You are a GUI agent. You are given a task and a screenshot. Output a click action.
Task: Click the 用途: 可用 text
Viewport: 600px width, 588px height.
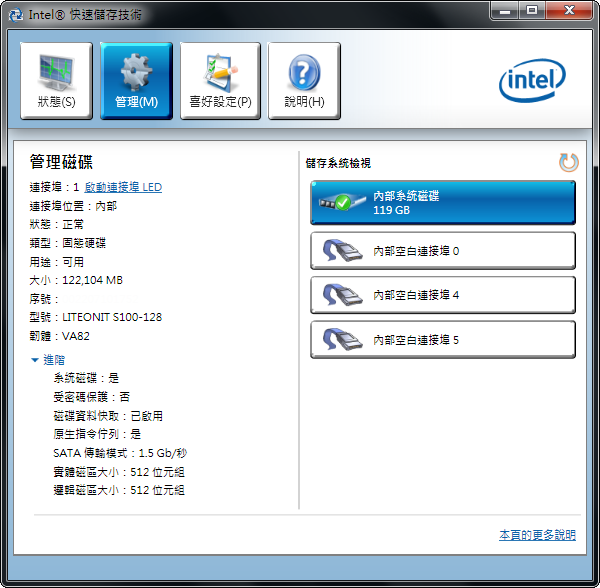57,262
